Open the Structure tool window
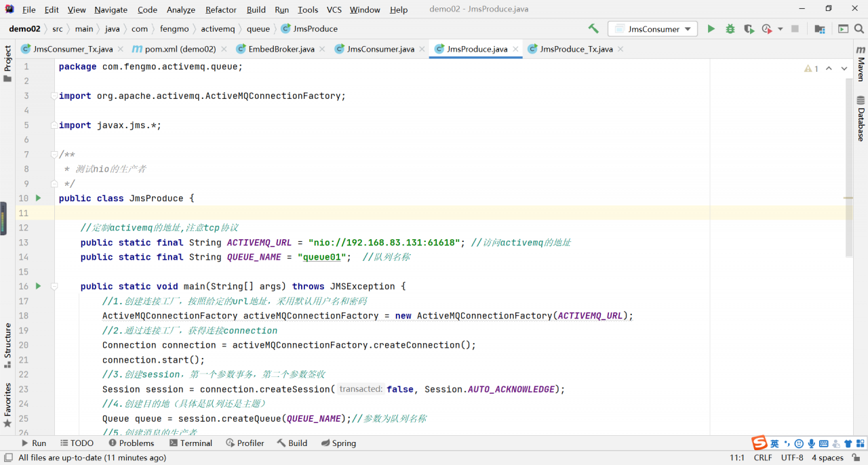Viewport: 868px width, 465px height. pyautogui.click(x=7, y=346)
